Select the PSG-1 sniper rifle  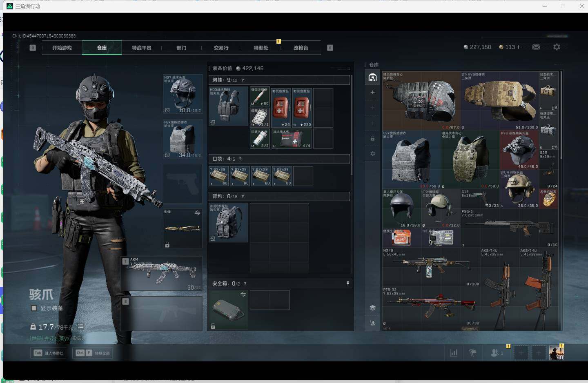510,228
